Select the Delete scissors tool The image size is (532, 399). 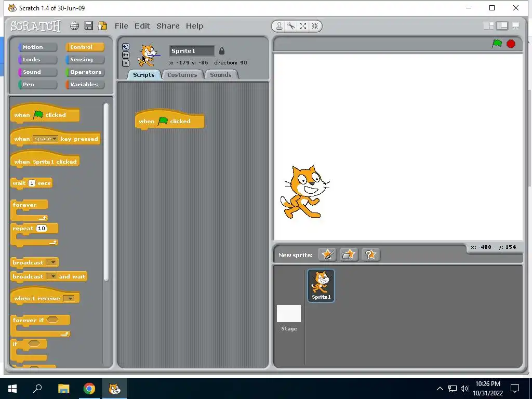click(291, 26)
